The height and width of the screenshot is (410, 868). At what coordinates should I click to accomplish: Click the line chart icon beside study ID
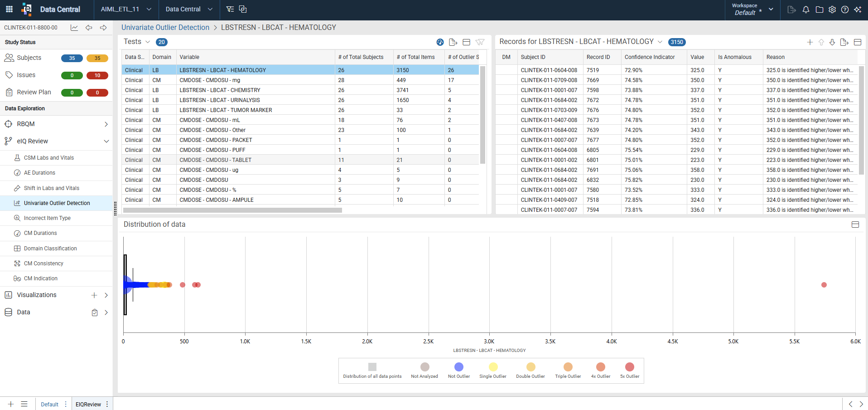[74, 28]
